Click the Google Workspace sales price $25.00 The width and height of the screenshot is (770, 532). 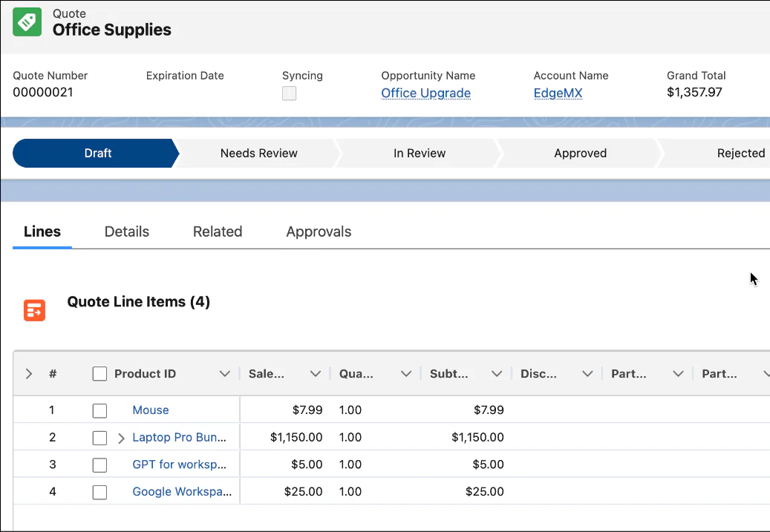click(x=304, y=491)
